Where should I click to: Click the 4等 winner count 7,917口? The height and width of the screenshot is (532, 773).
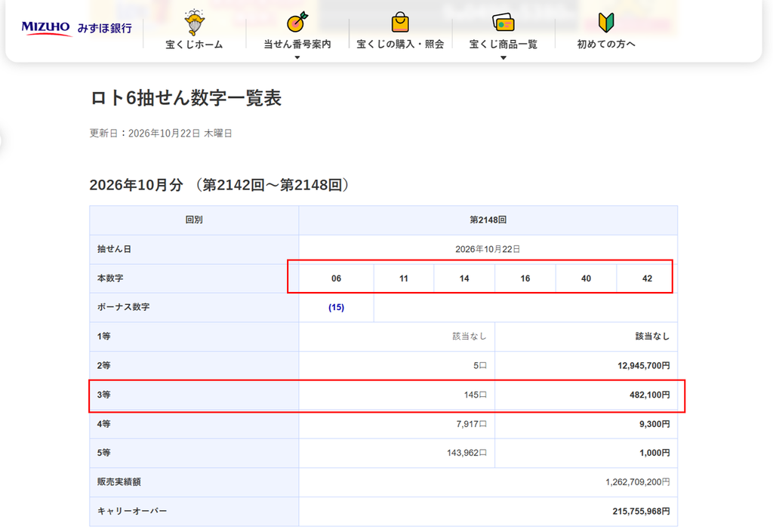point(471,423)
